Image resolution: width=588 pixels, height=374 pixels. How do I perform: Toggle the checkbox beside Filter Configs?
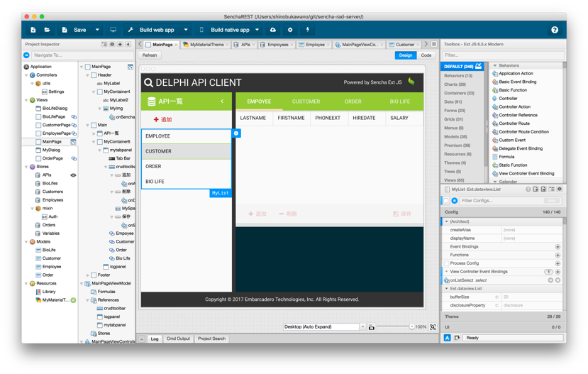[446, 201]
